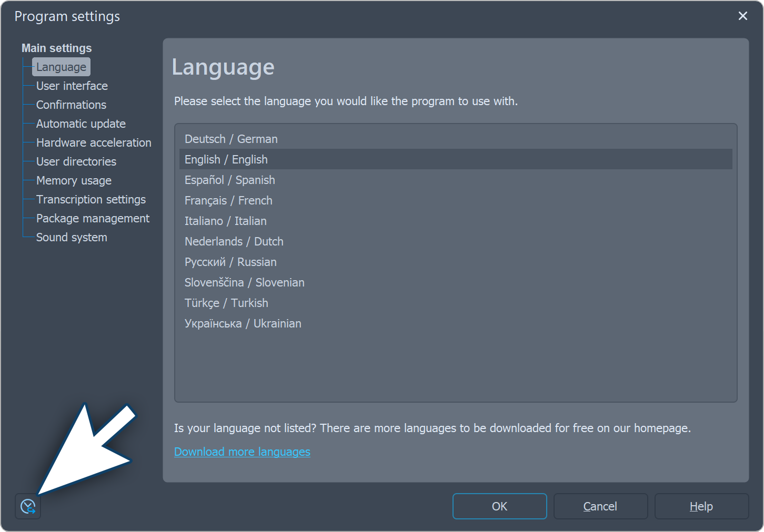Select Nederlands / Dutch language
The height and width of the screenshot is (532, 764).
[x=234, y=241]
